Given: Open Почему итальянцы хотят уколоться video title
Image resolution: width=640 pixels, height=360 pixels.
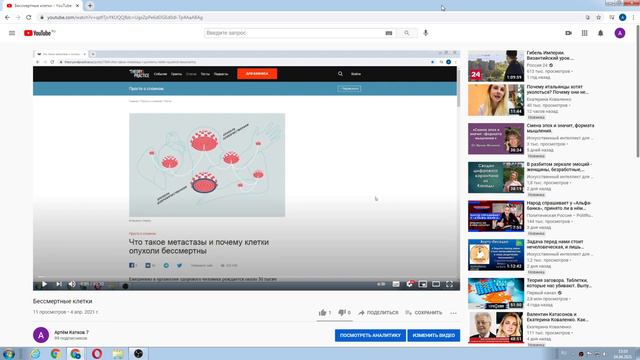Looking at the screenshot, I should point(558,89).
